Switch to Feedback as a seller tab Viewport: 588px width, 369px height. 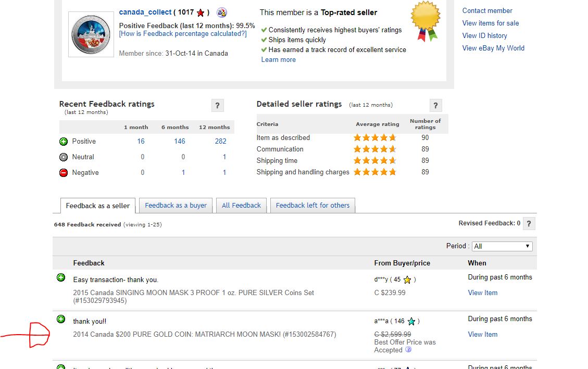[98, 206]
